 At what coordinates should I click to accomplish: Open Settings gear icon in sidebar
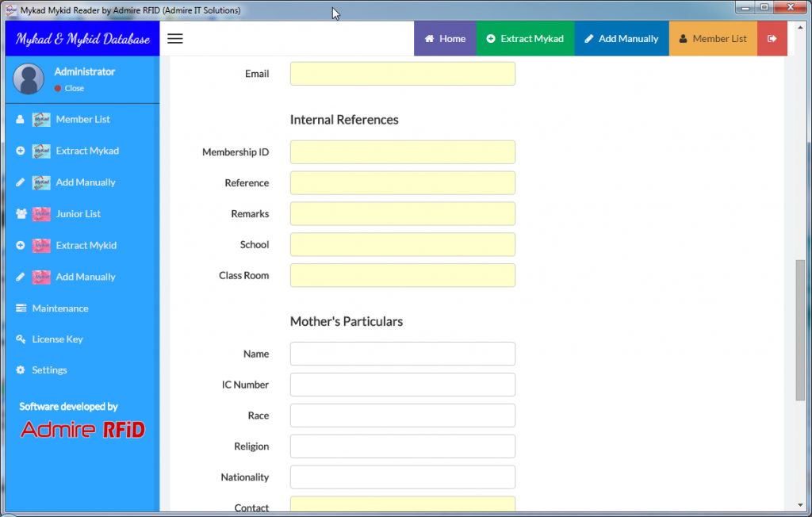point(21,370)
